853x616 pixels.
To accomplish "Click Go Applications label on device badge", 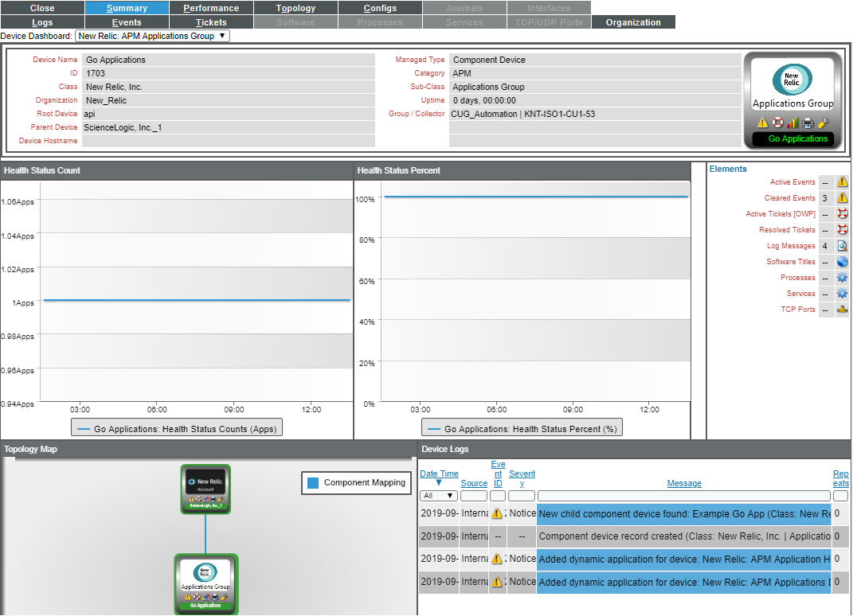I will (797, 139).
